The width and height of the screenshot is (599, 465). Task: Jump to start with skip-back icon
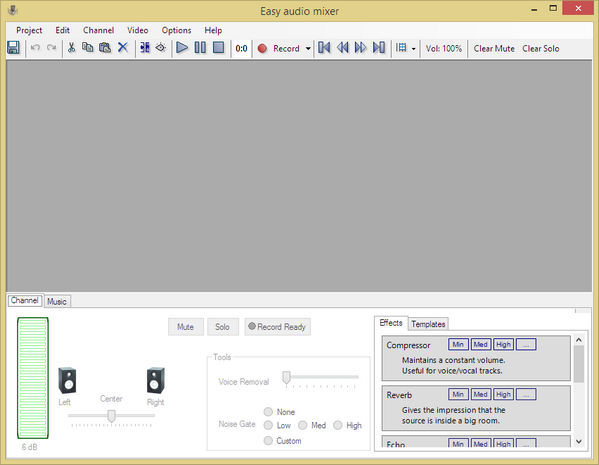click(x=324, y=48)
